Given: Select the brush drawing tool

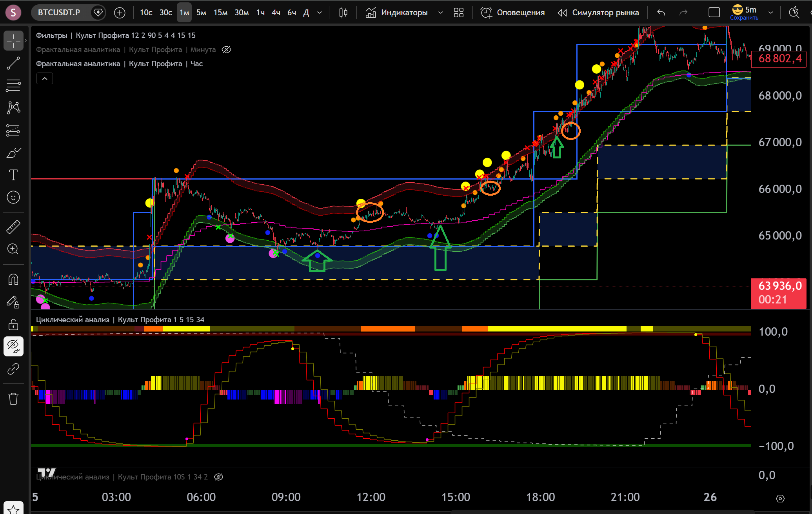Looking at the screenshot, I should [13, 153].
